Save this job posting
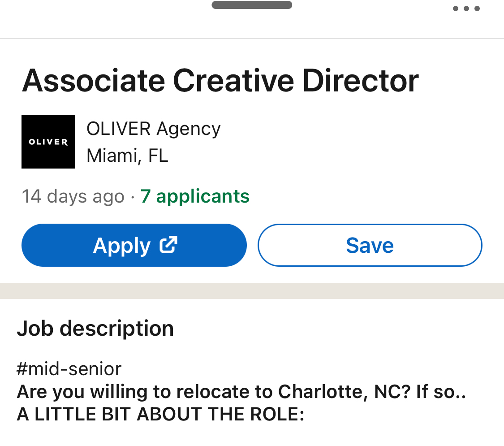Viewport: 504px width, 446px height. (x=370, y=245)
